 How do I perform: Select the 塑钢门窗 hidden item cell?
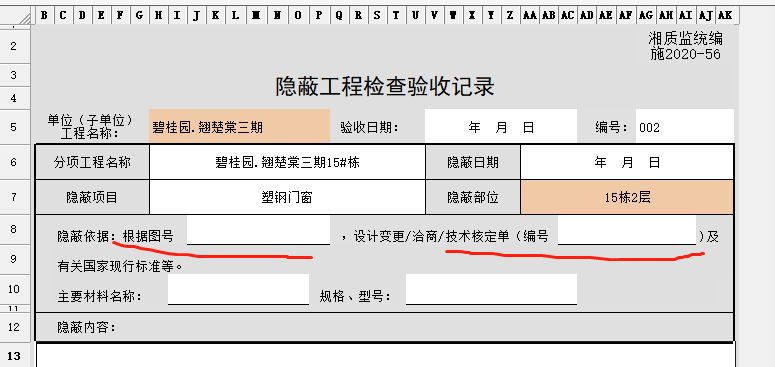pyautogui.click(x=287, y=198)
